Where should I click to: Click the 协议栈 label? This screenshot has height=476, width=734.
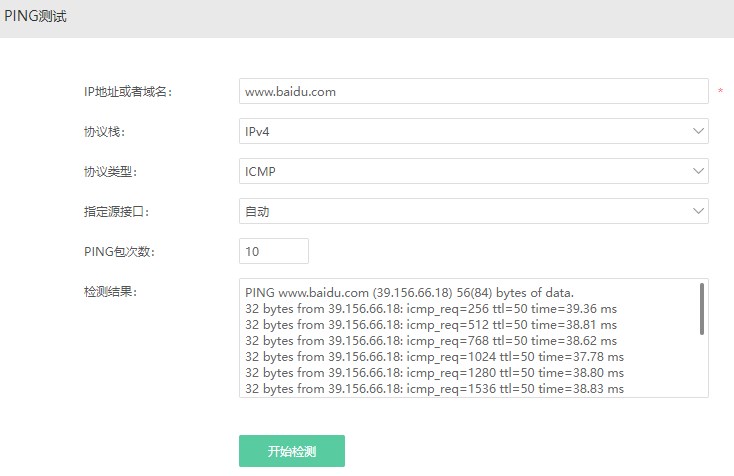pos(104,132)
